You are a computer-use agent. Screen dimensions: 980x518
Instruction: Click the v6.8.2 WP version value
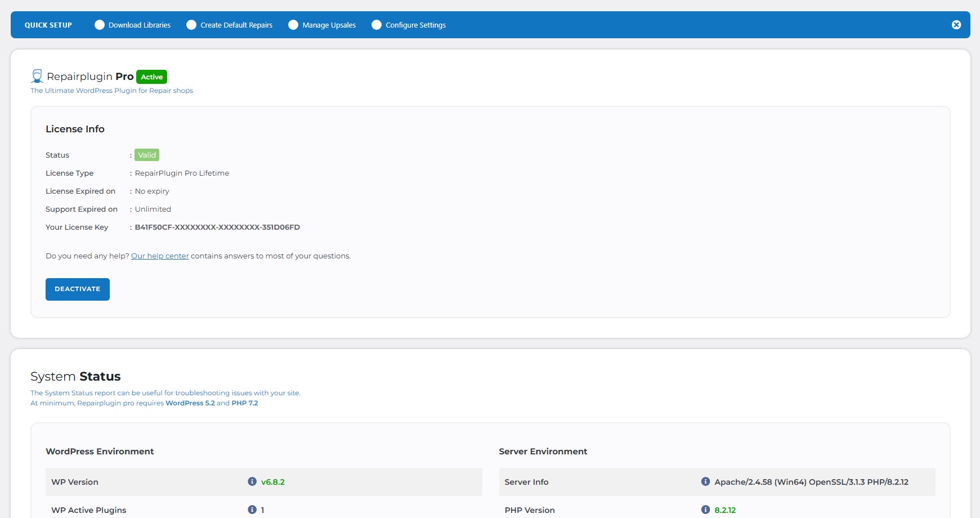pyautogui.click(x=273, y=482)
